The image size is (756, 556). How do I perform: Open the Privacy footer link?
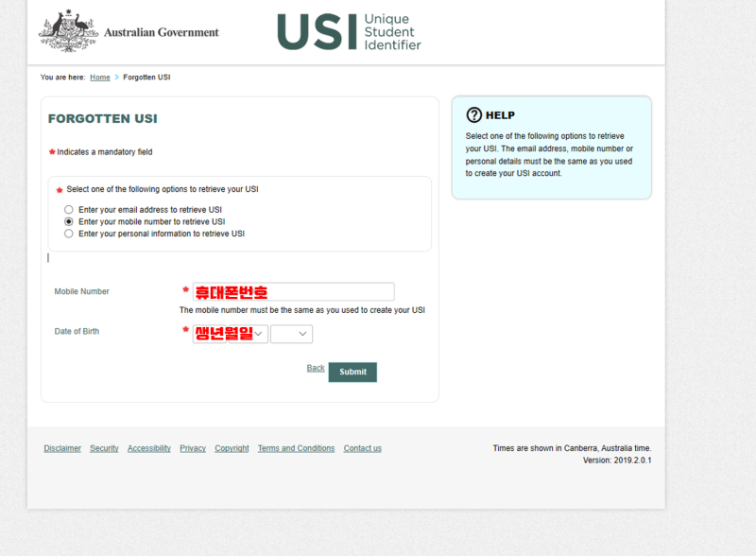[193, 448]
